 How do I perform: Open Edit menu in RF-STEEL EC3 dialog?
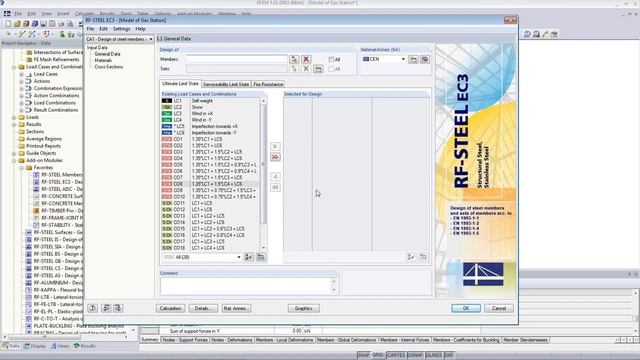[x=103, y=29]
